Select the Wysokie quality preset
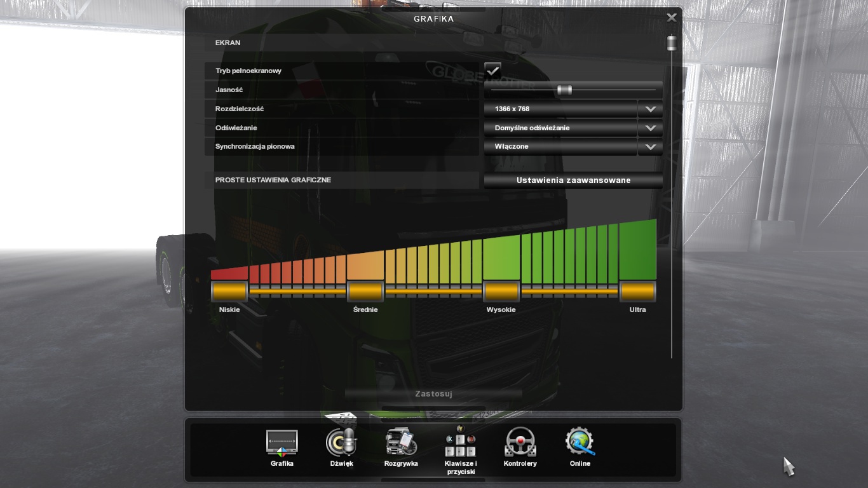This screenshot has height=488, width=868. pyautogui.click(x=501, y=292)
